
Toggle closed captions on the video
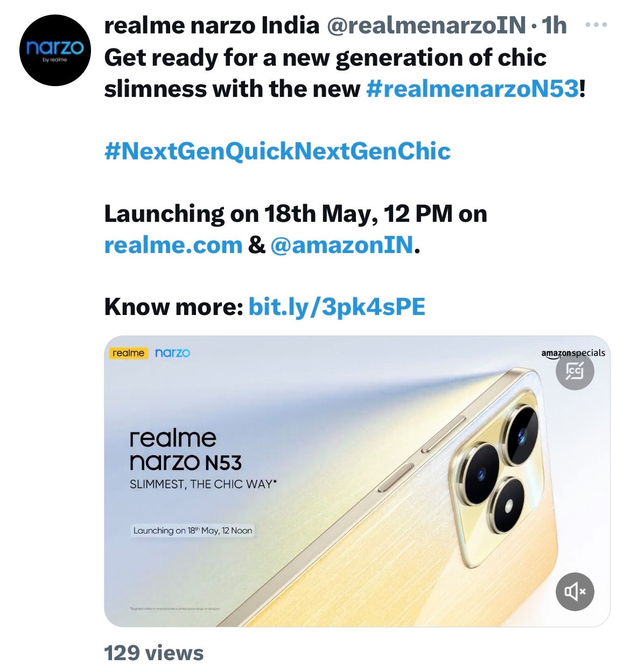(x=575, y=371)
